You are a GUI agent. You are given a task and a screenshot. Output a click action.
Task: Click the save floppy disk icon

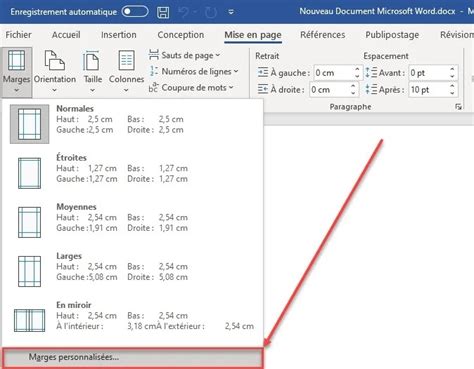pyautogui.click(x=163, y=12)
